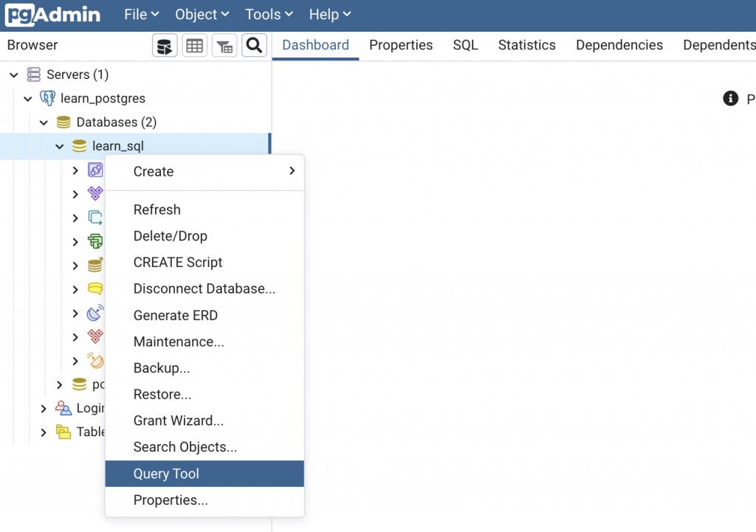The width and height of the screenshot is (756, 532).
Task: Collapse the learn_sql database node
Action: coord(60,147)
